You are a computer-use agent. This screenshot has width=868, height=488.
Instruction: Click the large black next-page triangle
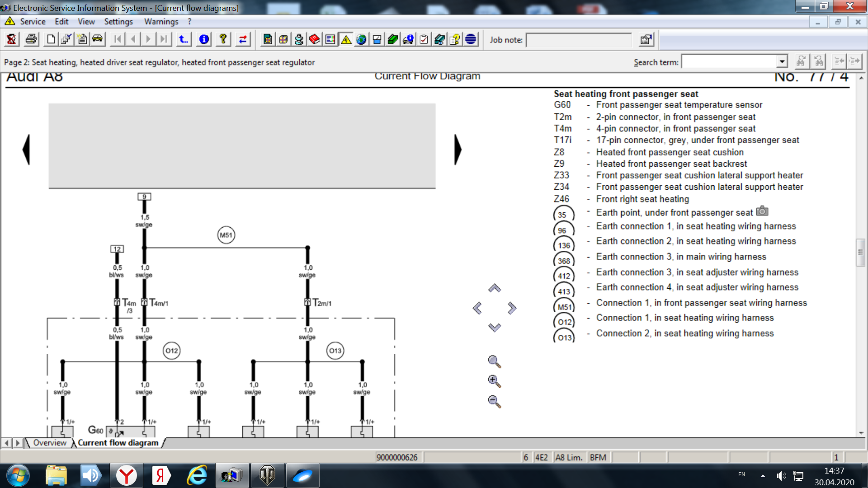(458, 150)
